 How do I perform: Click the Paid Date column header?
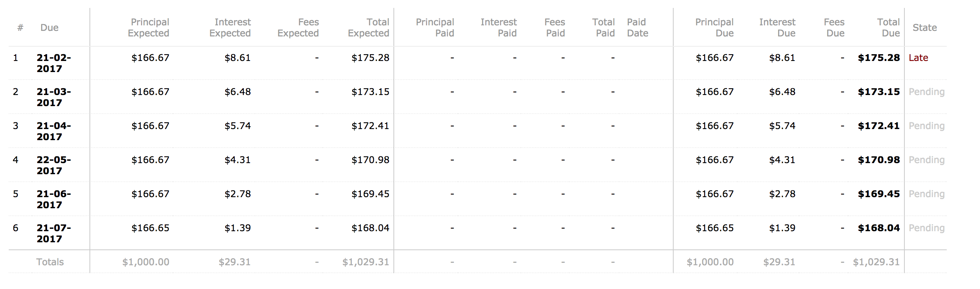point(637,28)
